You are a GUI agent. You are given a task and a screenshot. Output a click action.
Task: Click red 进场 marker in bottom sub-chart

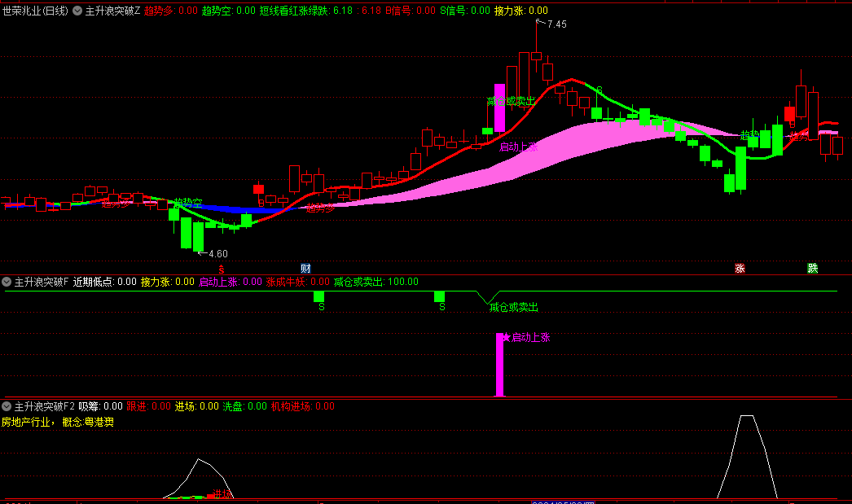pyautogui.click(x=222, y=493)
